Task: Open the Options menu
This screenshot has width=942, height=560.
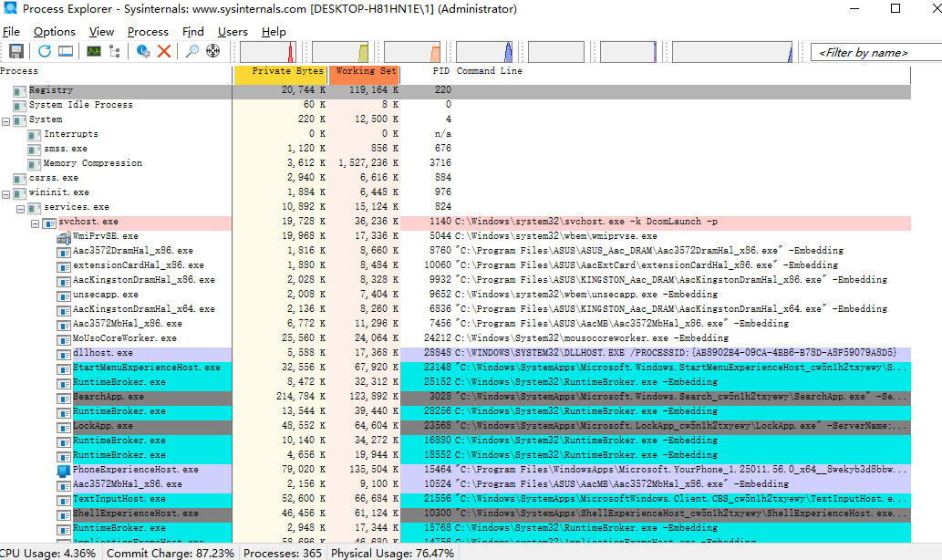Action: pyautogui.click(x=54, y=32)
